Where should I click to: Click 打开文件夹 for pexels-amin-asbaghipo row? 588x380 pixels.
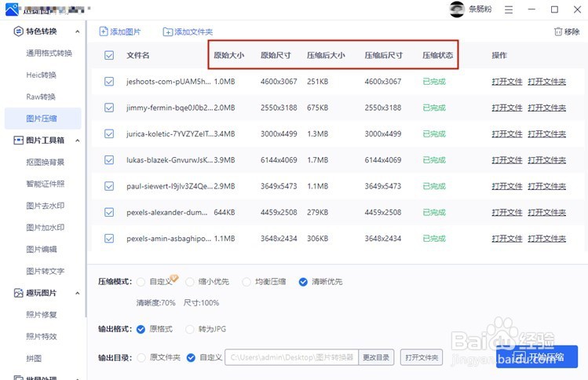click(546, 239)
